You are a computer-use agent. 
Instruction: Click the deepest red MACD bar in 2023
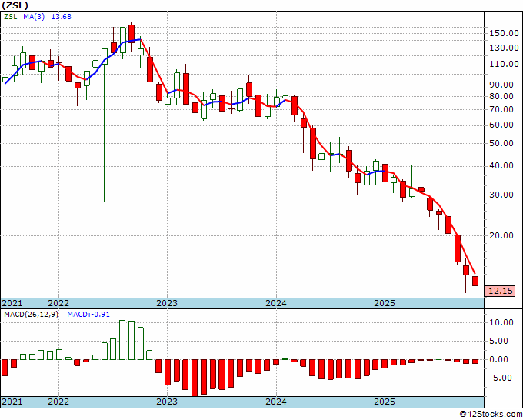click(195, 378)
